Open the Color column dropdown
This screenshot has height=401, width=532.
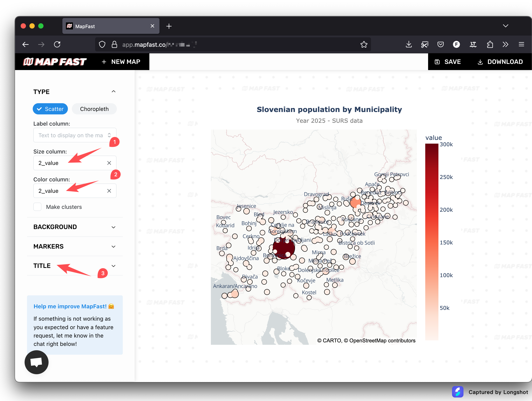pyautogui.click(x=75, y=191)
